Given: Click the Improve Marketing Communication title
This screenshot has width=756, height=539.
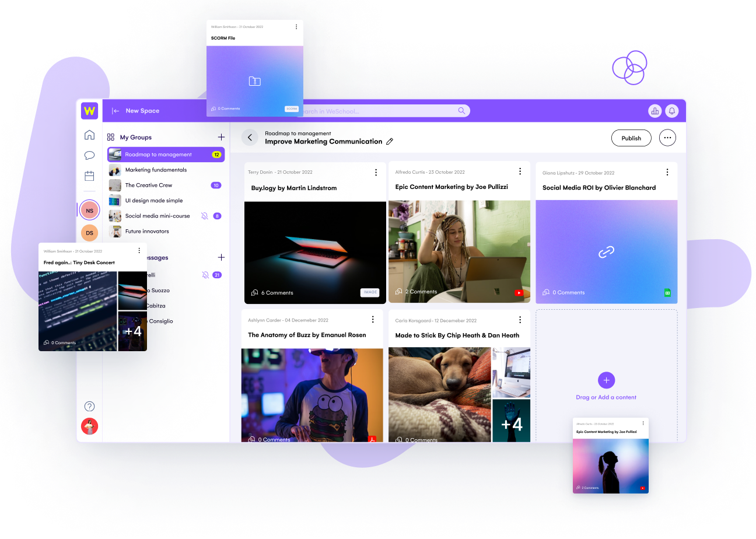Looking at the screenshot, I should [324, 141].
